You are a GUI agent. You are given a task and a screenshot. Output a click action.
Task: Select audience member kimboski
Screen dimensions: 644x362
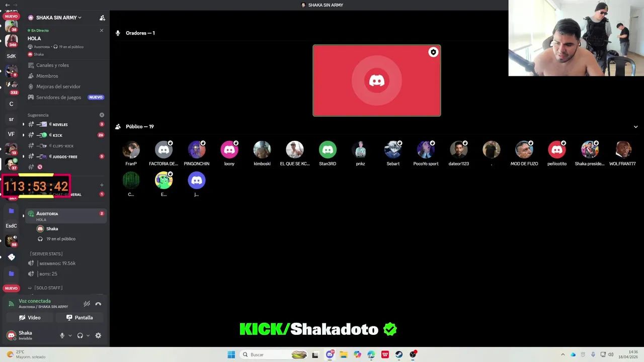(262, 153)
